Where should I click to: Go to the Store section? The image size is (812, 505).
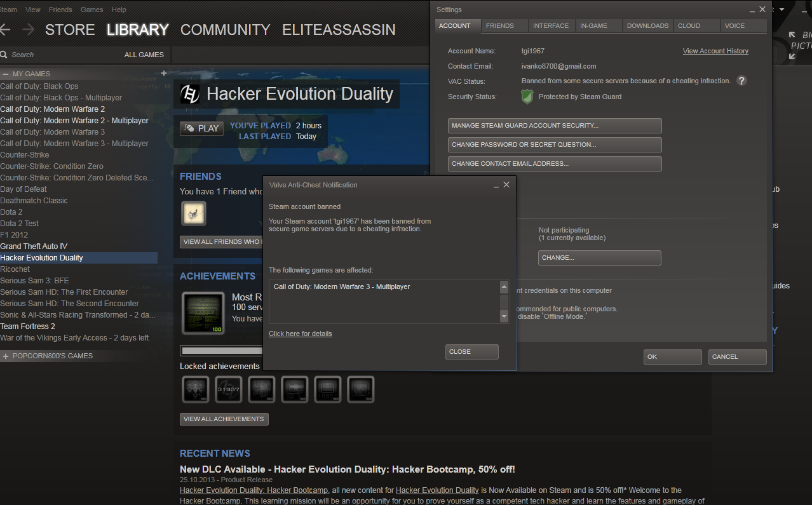tap(70, 30)
